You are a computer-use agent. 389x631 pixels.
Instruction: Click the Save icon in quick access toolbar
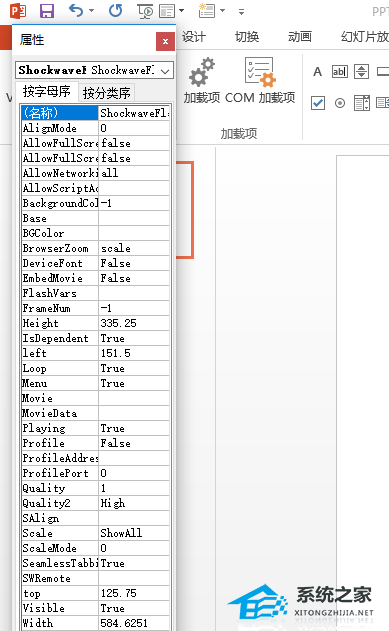tap(47, 10)
